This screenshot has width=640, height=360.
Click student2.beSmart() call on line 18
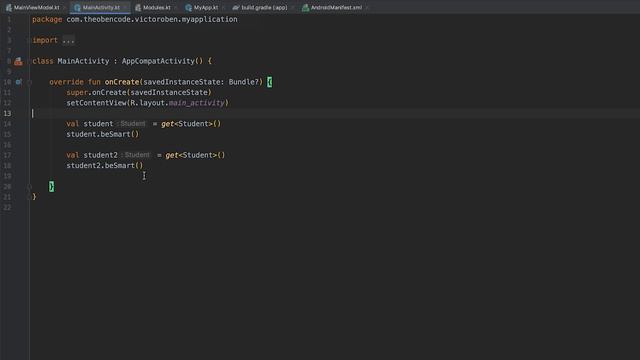104,165
